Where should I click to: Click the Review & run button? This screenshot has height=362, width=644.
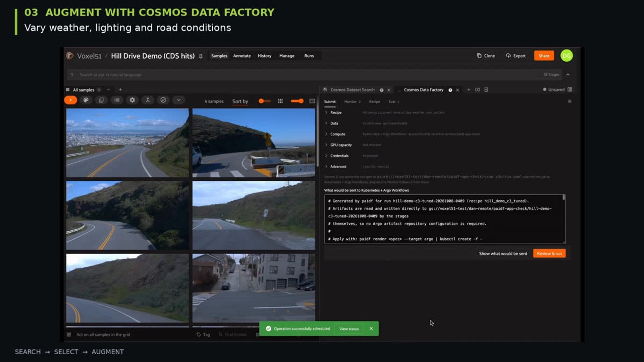pyautogui.click(x=549, y=253)
